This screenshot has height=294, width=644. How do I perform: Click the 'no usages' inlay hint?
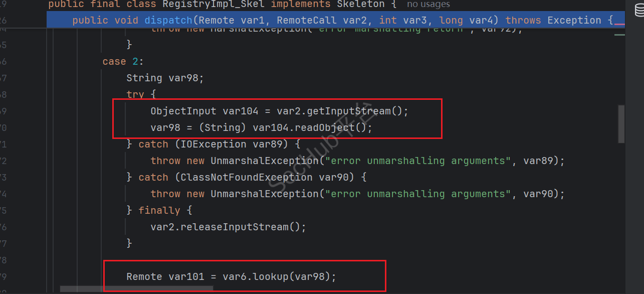tap(428, 5)
